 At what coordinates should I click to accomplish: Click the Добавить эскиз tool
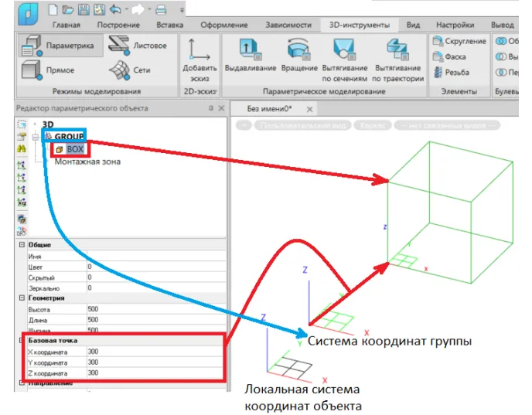point(199,60)
